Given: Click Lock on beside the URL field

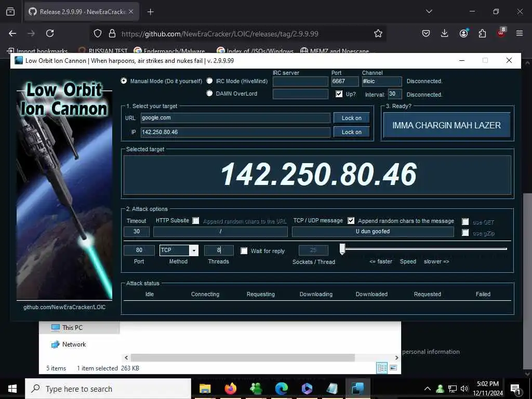Looking at the screenshot, I should point(352,118).
